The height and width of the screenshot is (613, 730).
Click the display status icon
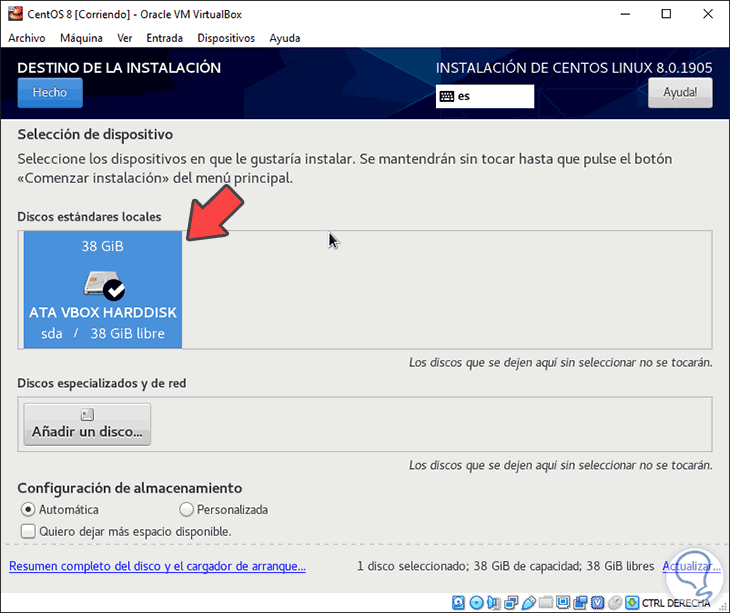(x=563, y=603)
